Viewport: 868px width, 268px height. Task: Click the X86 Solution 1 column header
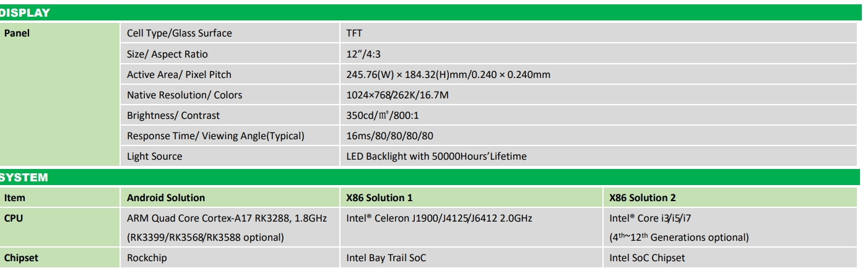(x=380, y=198)
